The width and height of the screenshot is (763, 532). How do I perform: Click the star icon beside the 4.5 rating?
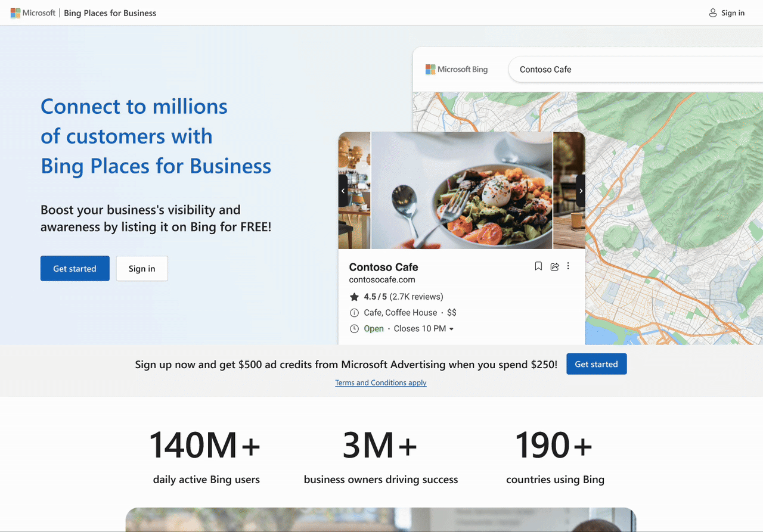tap(354, 296)
